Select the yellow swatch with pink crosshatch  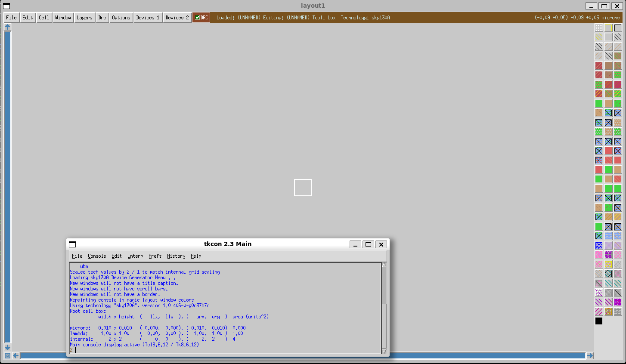608,264
